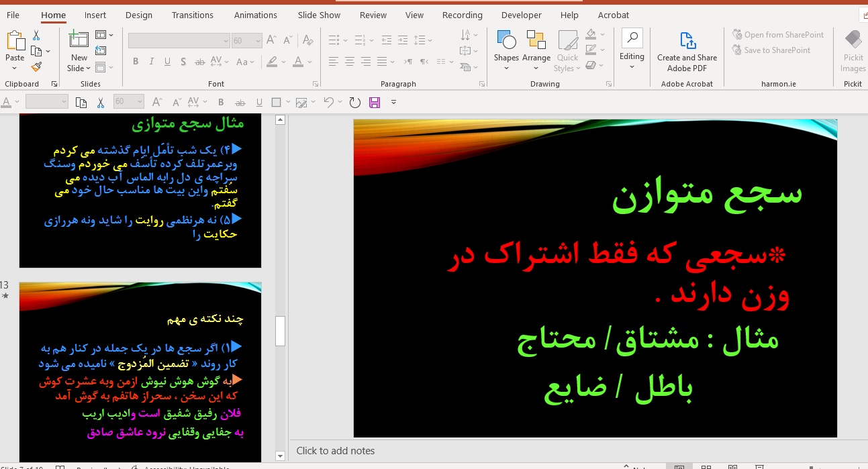The height and width of the screenshot is (469, 868).
Task: Switch to Slide Sorter view in status bar
Action: (x=706, y=466)
